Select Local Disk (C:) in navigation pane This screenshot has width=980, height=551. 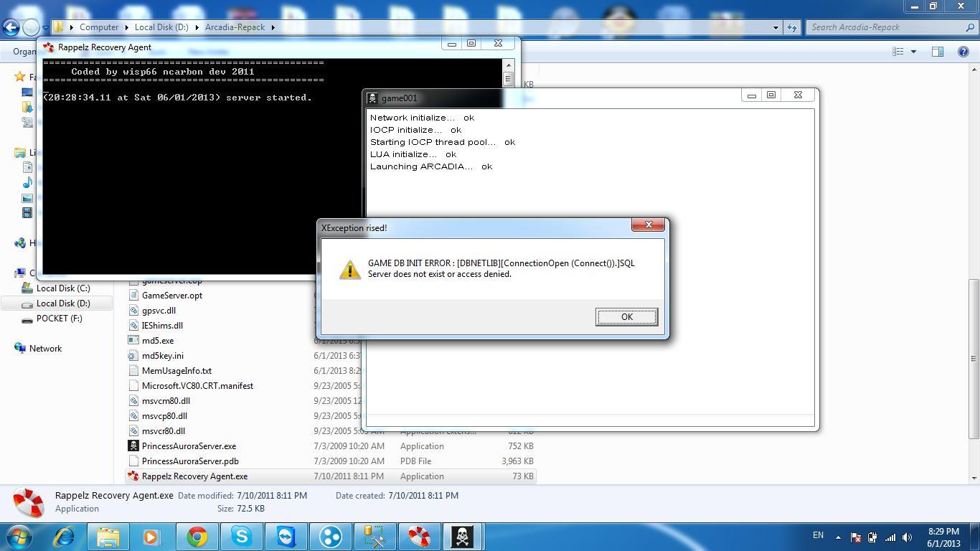point(63,288)
